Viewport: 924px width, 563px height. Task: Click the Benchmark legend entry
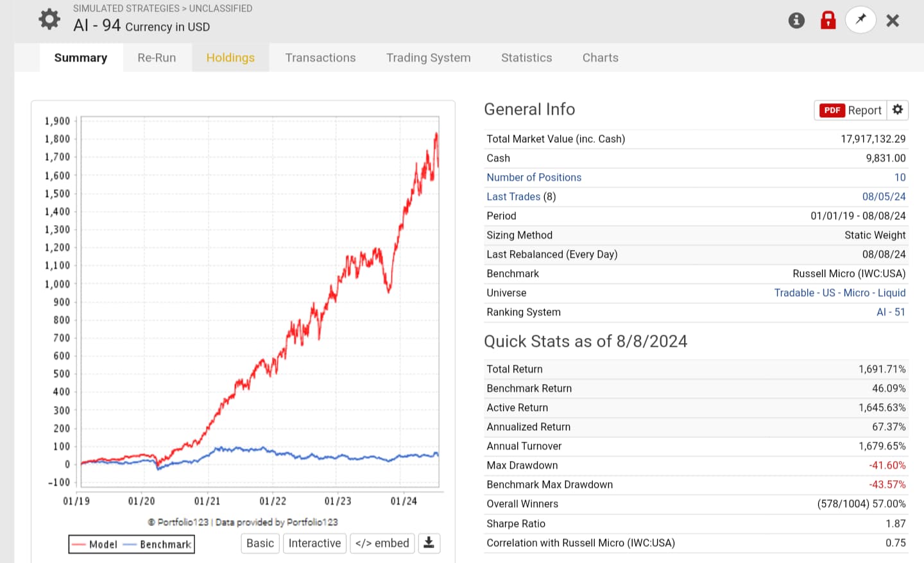157,544
